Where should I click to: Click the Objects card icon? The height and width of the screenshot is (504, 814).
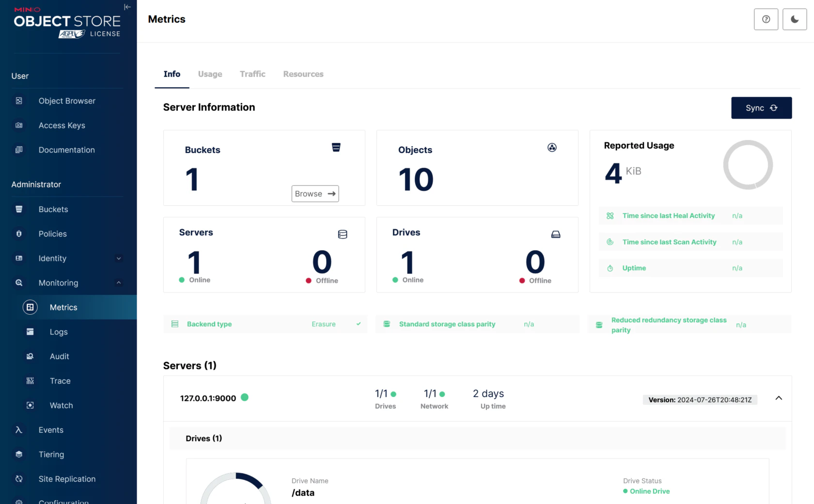[552, 148]
